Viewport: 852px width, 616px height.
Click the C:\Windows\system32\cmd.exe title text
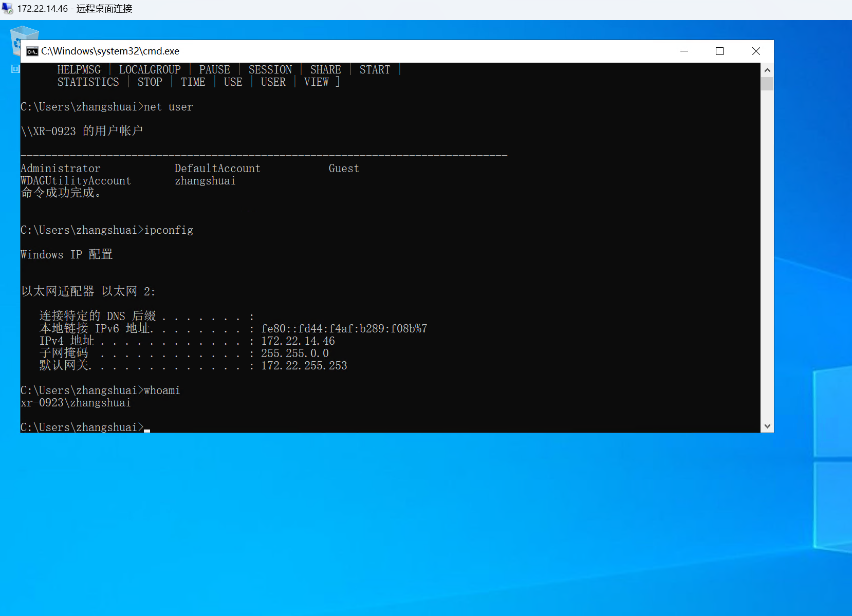pyautogui.click(x=110, y=51)
